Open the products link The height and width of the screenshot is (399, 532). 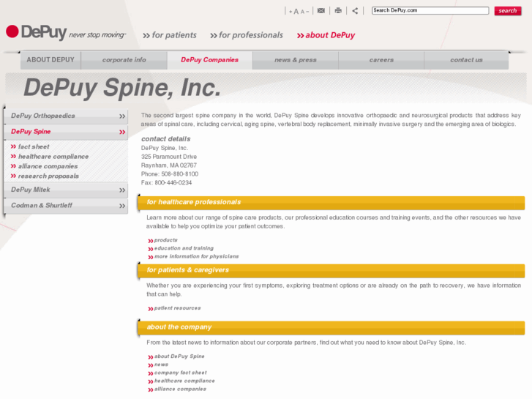coord(165,240)
